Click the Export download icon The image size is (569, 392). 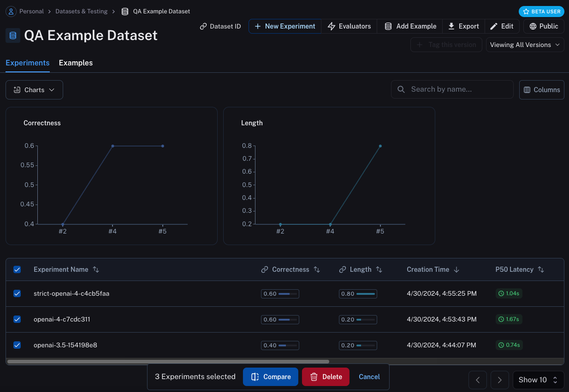coord(451,26)
